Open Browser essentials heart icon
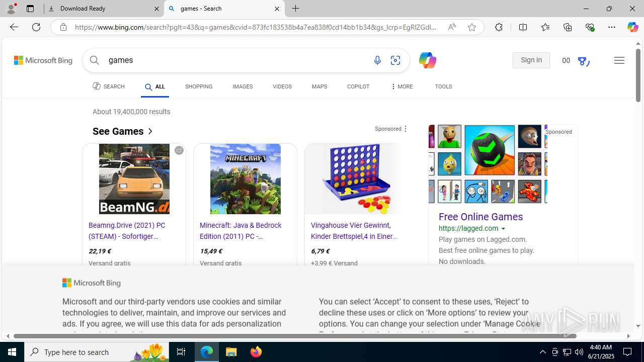The image size is (644, 362). [590, 27]
